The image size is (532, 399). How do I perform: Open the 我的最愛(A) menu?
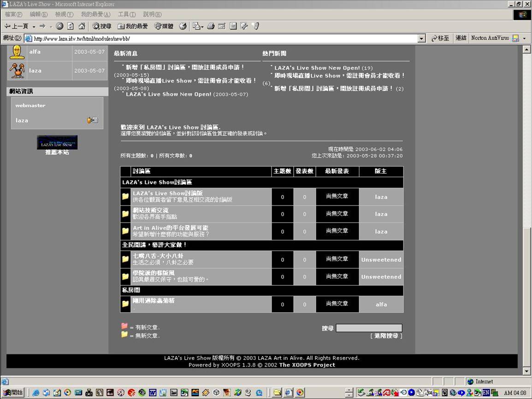point(96,14)
